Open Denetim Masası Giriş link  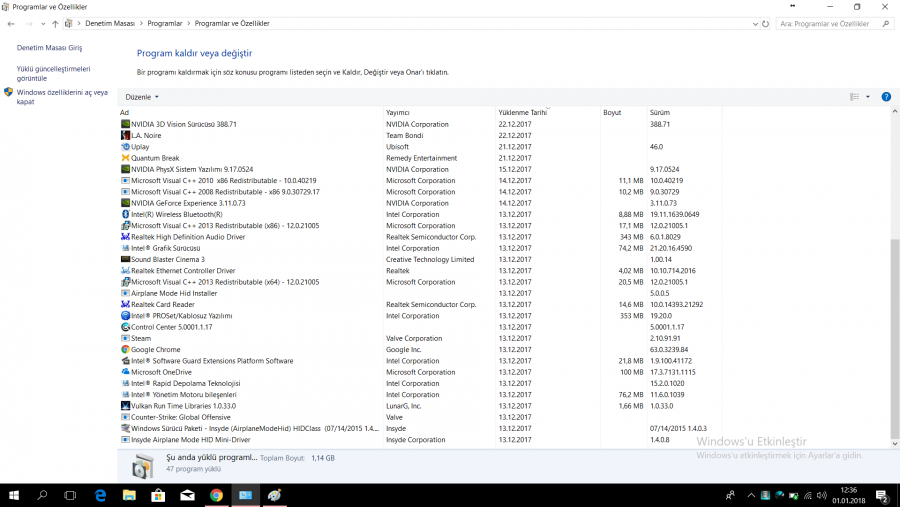pos(49,48)
